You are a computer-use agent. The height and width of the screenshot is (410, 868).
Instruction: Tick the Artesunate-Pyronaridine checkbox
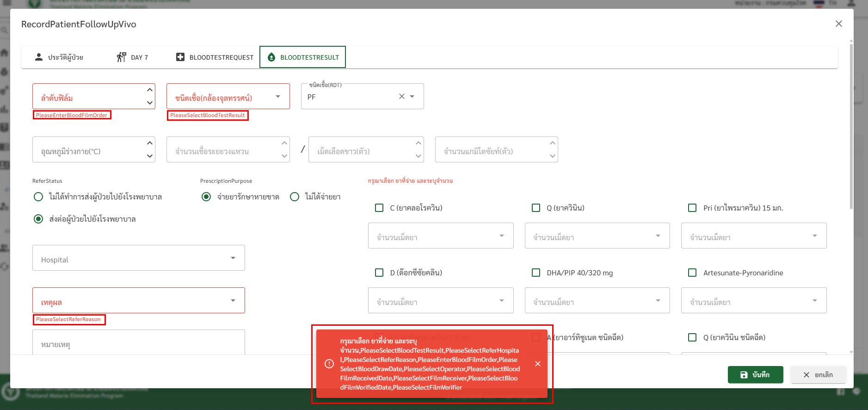pyautogui.click(x=692, y=273)
